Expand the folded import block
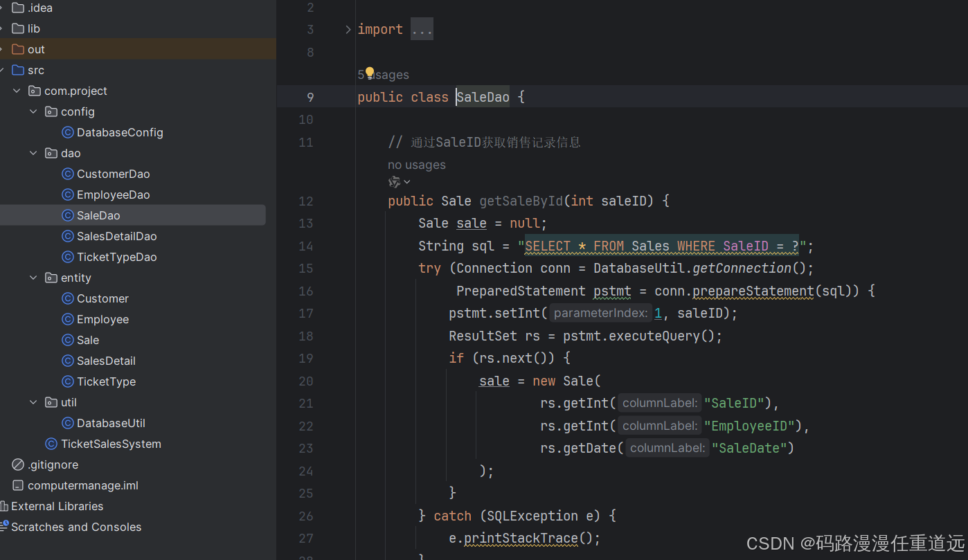 [x=348, y=29]
